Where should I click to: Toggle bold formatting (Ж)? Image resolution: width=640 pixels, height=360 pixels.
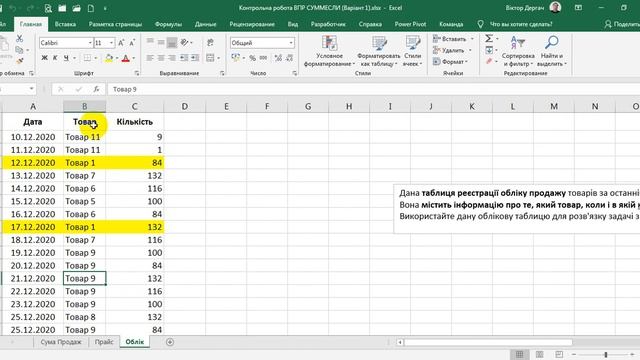(x=44, y=58)
